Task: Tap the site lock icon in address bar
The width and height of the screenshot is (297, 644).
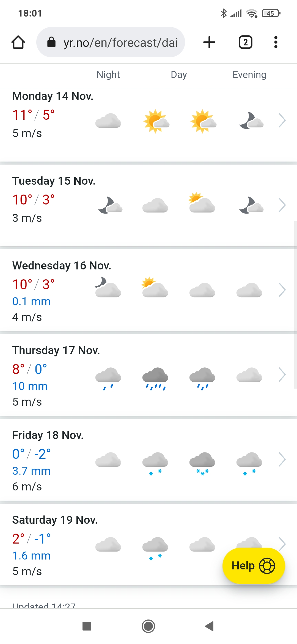Action: [x=51, y=42]
